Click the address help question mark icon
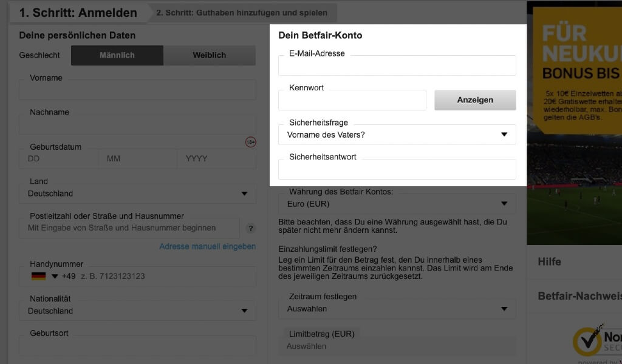The height and width of the screenshot is (364, 622). pyautogui.click(x=250, y=229)
